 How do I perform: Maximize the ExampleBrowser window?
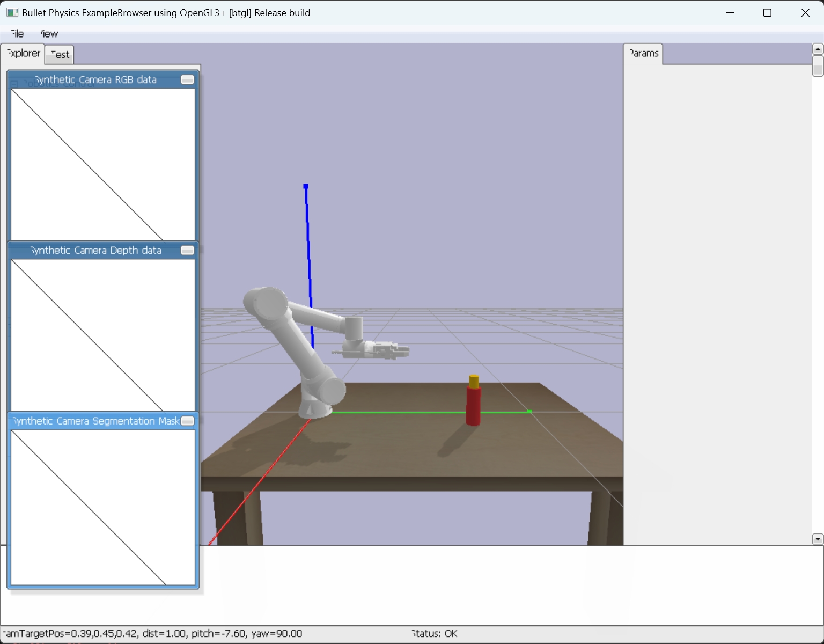pyautogui.click(x=767, y=13)
